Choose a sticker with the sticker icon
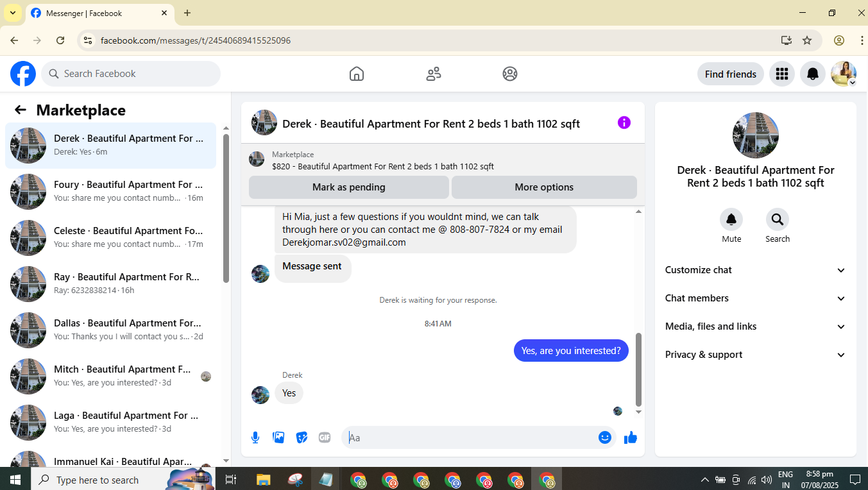The height and width of the screenshot is (490, 868). (x=302, y=437)
